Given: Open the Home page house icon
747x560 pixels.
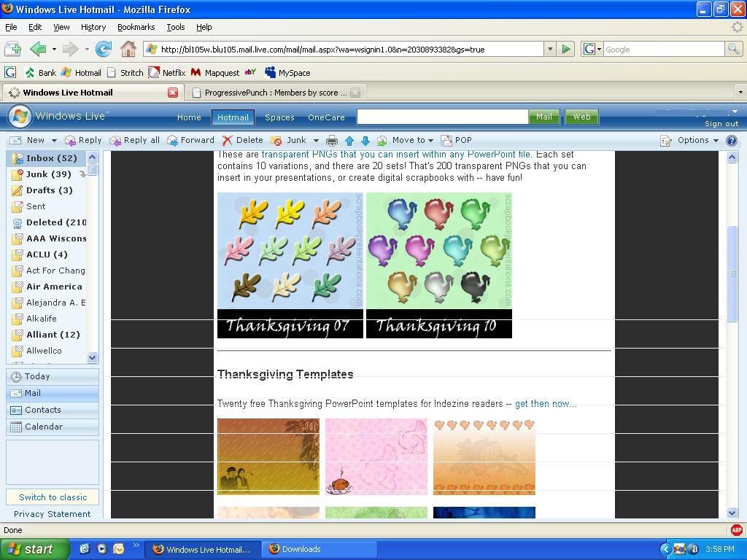Looking at the screenshot, I should (x=128, y=49).
